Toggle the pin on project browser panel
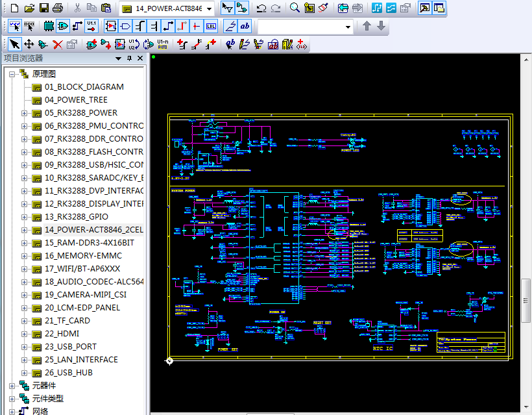 tap(129, 58)
